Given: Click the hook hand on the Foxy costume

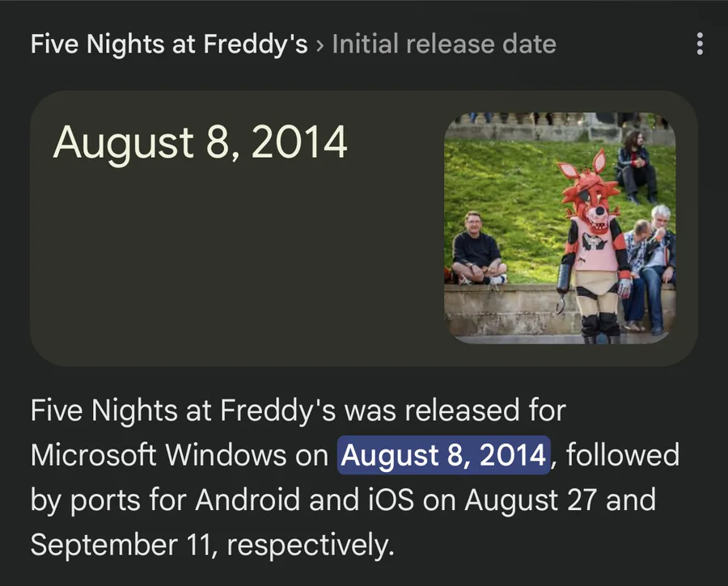Looking at the screenshot, I should [x=562, y=302].
